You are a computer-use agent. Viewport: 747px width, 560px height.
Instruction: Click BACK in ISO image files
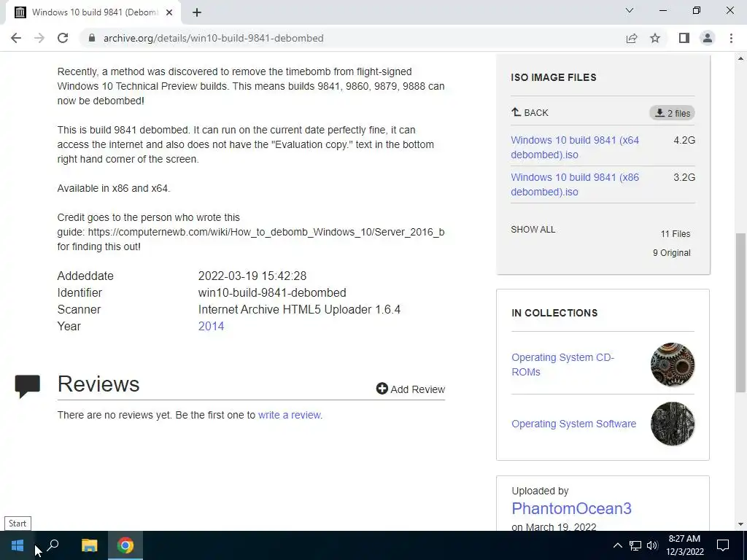(530, 113)
